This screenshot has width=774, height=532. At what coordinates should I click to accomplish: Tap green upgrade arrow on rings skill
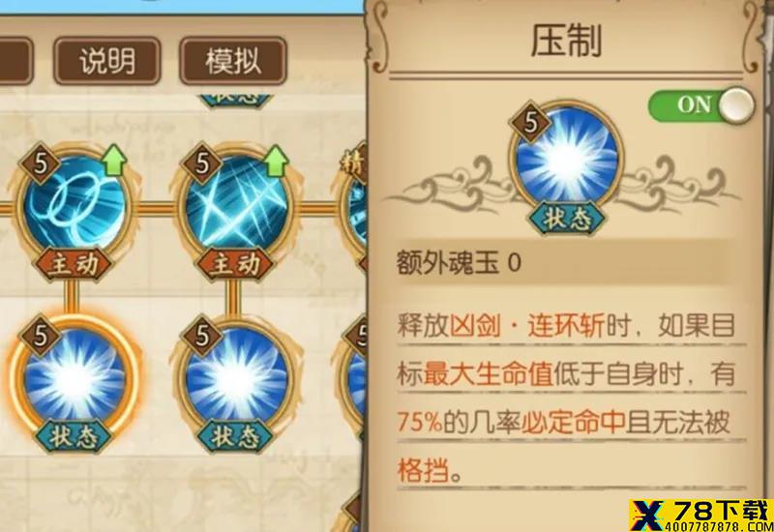tap(114, 160)
